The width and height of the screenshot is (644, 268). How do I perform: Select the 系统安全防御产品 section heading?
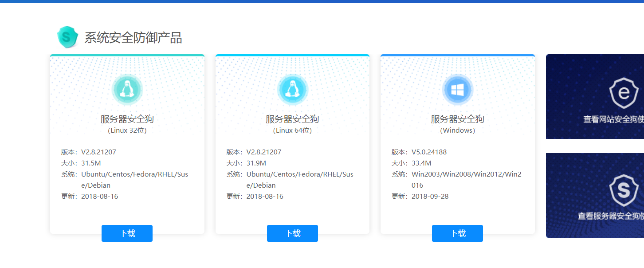coord(133,38)
